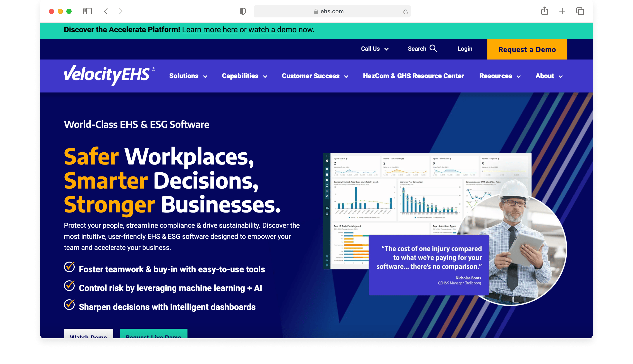Show the tab overview icon

[580, 11]
